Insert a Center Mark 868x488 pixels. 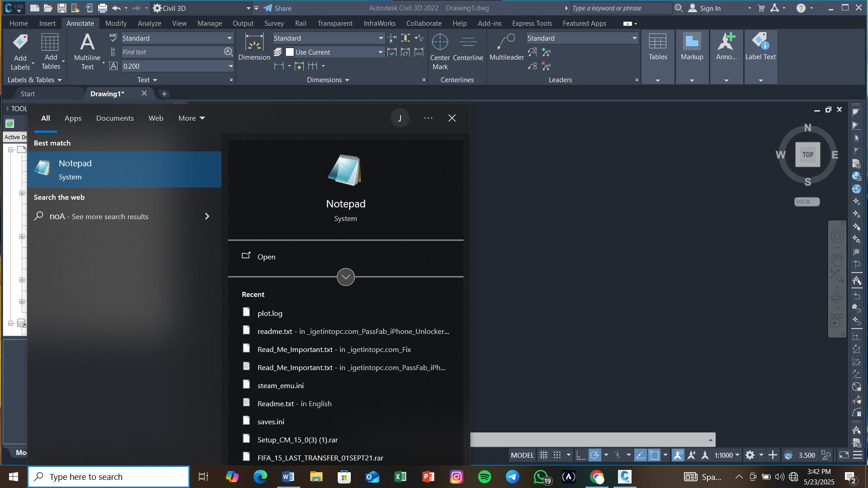coord(440,52)
